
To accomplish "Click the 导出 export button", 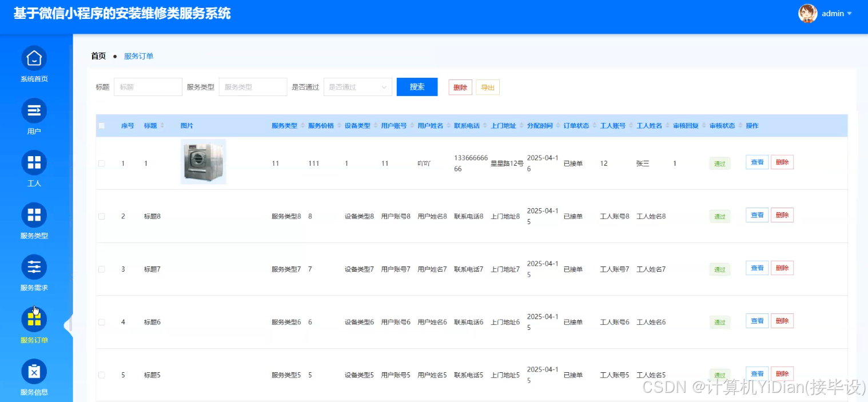I will [488, 87].
